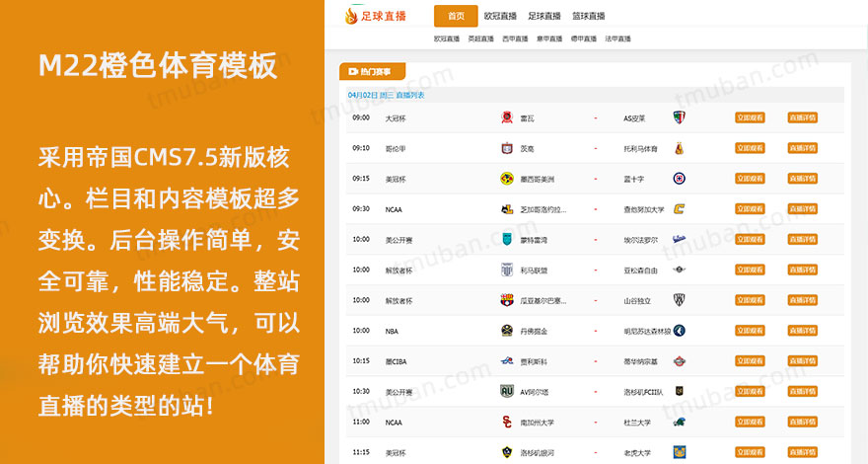
Task: Click 直播详情 for 雷瓦 vs AS皮莱
Action: click(802, 117)
